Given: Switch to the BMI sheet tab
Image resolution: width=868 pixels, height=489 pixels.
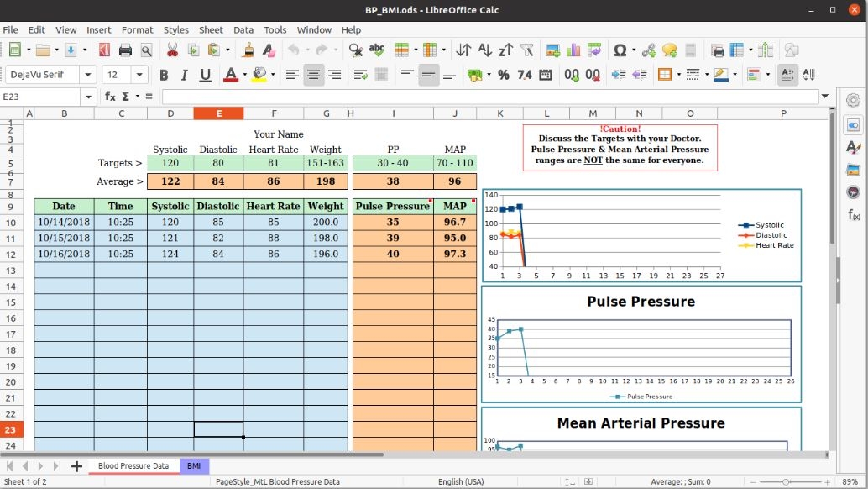Looking at the screenshot, I should pyautogui.click(x=194, y=465).
